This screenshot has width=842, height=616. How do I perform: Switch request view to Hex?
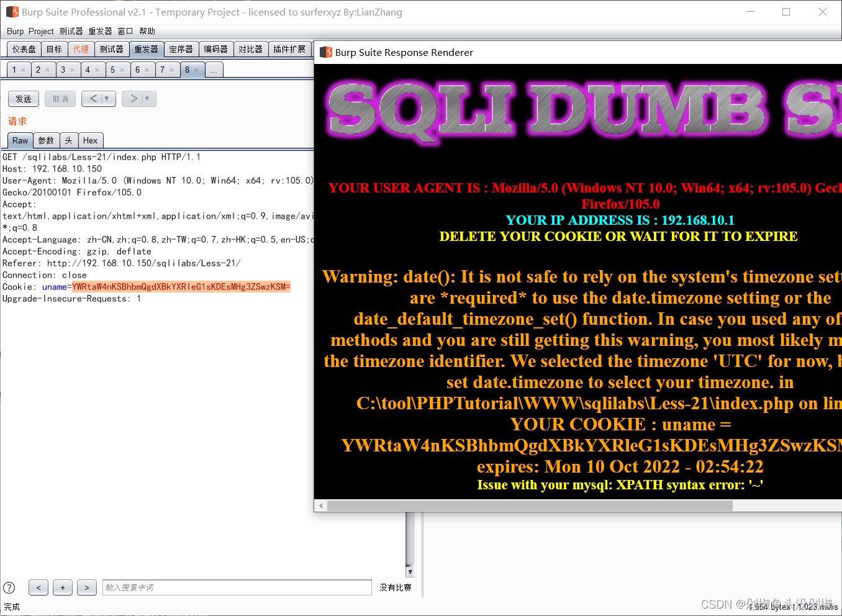(90, 140)
